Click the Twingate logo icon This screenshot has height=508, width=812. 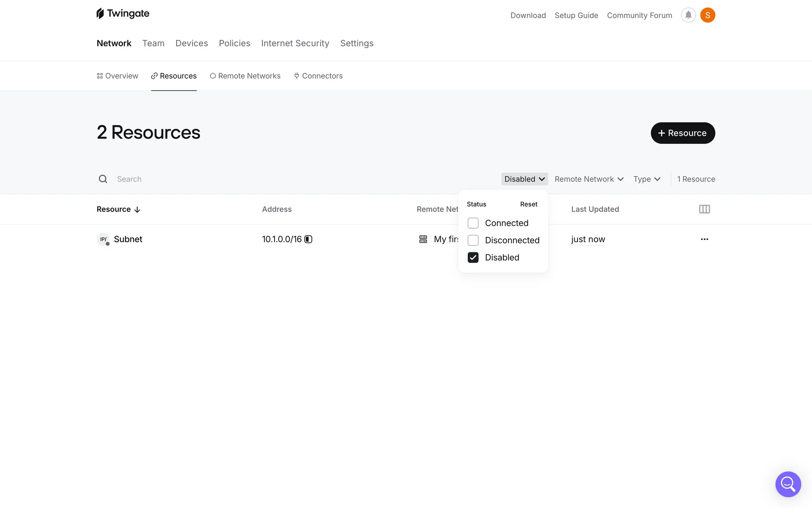tap(100, 14)
